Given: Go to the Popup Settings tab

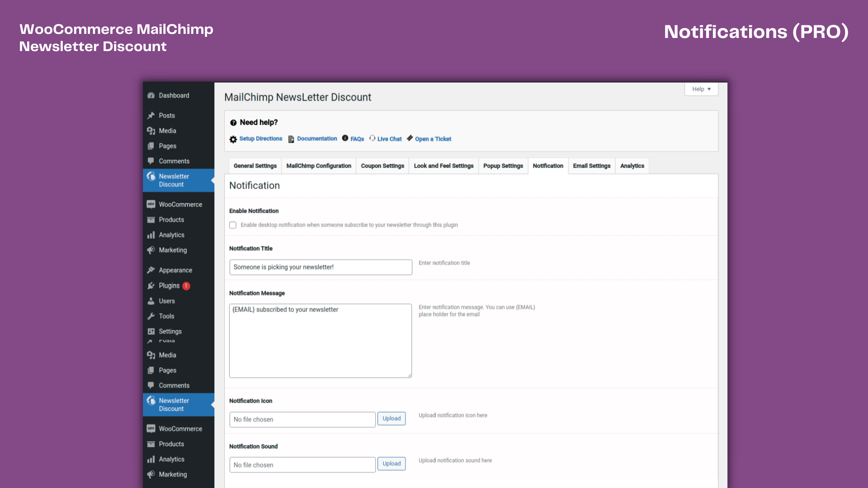Looking at the screenshot, I should 503,166.
